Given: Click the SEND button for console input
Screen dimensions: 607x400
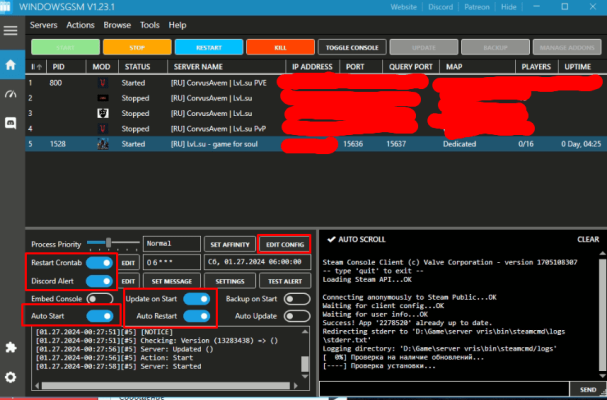Looking at the screenshot, I should tap(588, 389).
